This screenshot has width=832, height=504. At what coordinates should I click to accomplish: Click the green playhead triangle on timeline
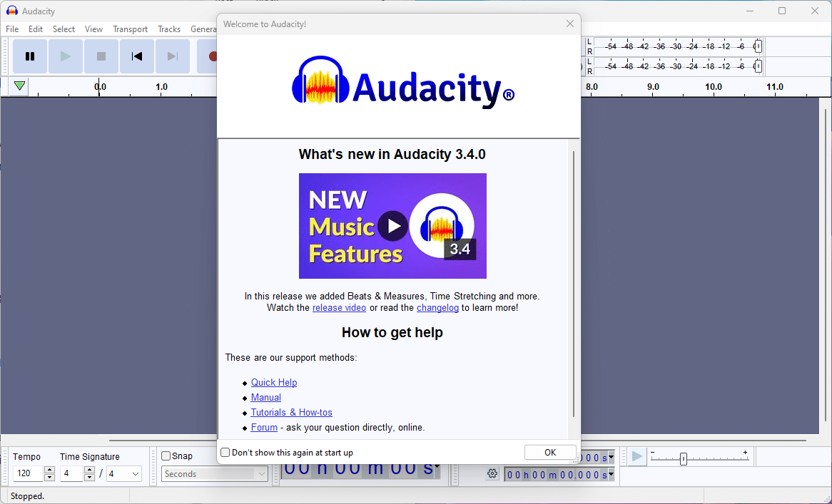pos(20,86)
